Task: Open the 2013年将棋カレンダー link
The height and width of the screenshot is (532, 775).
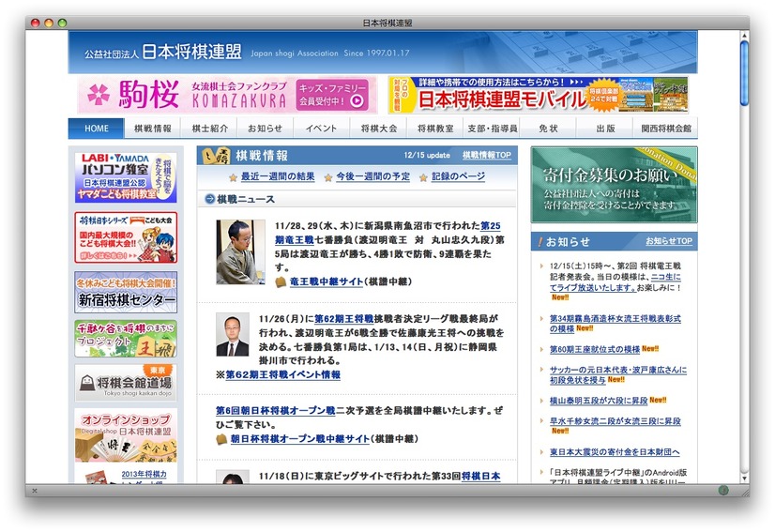Action: pos(144,476)
